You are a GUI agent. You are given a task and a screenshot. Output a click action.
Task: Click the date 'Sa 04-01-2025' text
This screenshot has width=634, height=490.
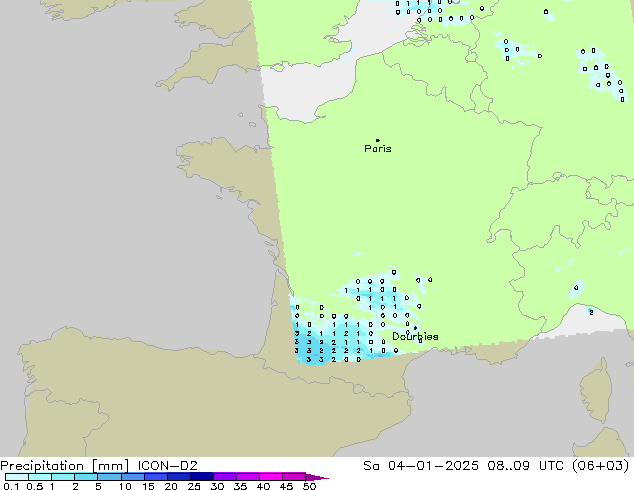tap(421, 466)
